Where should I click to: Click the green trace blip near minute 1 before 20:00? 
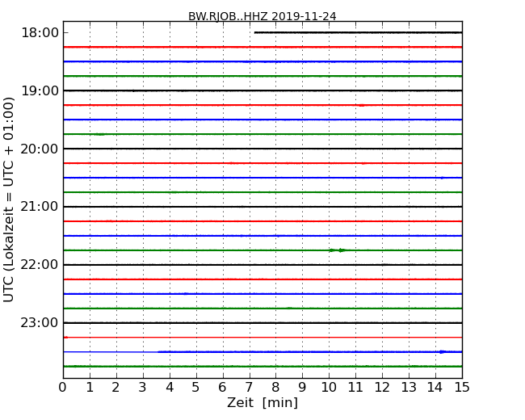point(100,134)
